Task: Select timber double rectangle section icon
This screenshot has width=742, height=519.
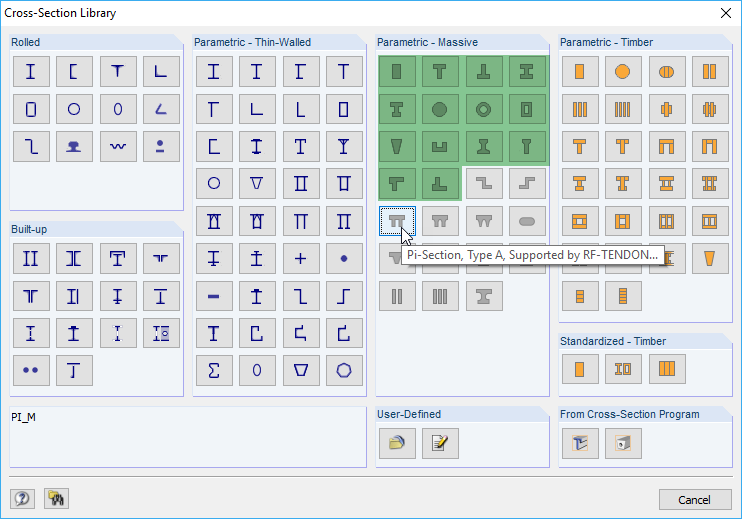Action: [710, 71]
